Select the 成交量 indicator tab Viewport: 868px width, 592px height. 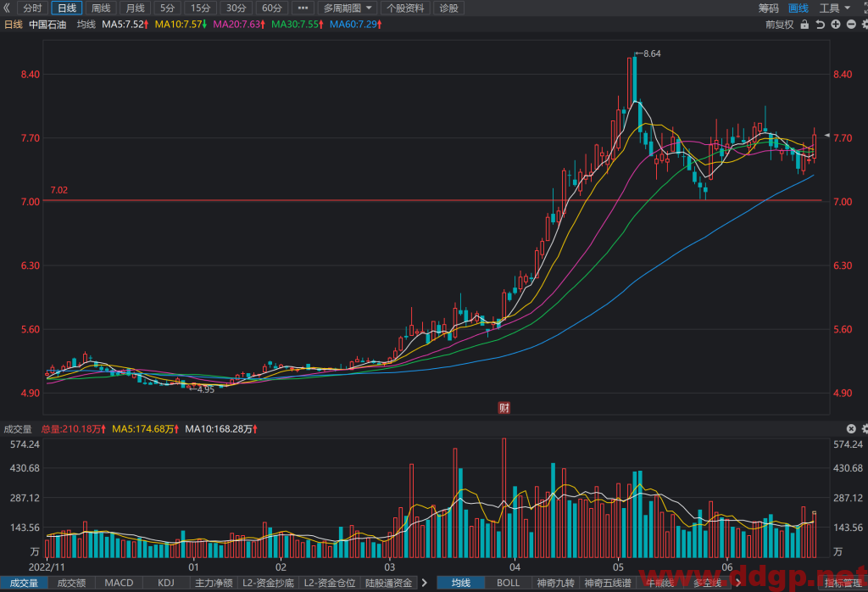pos(24,583)
